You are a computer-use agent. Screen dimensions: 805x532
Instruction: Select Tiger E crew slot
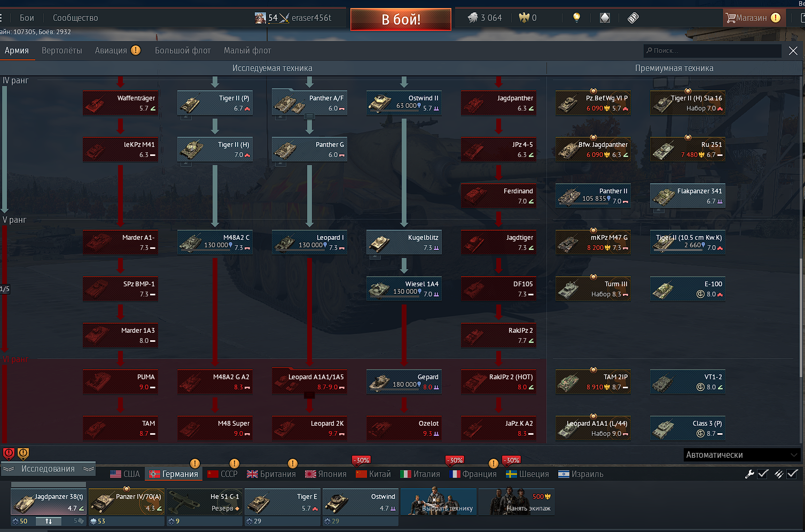click(282, 502)
